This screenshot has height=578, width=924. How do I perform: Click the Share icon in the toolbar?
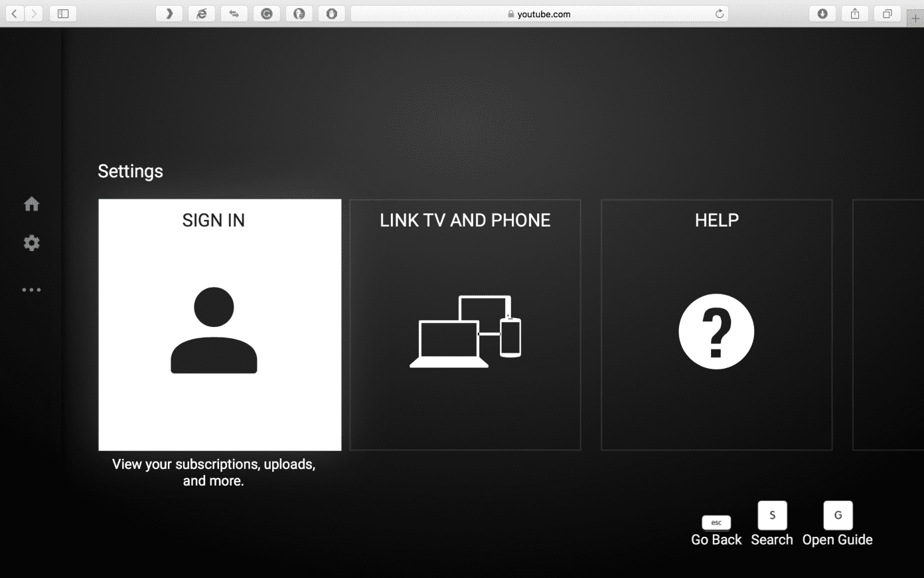coord(854,13)
